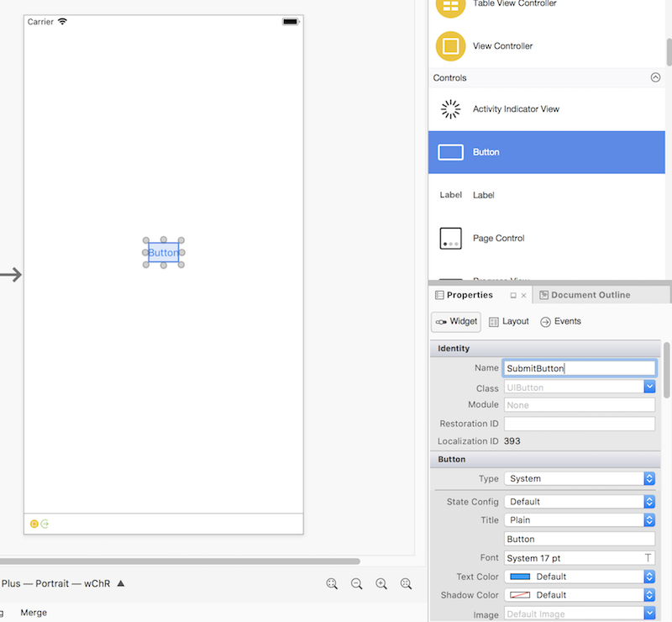
Task: Click the yellow view controller indicator icon
Action: (34, 523)
